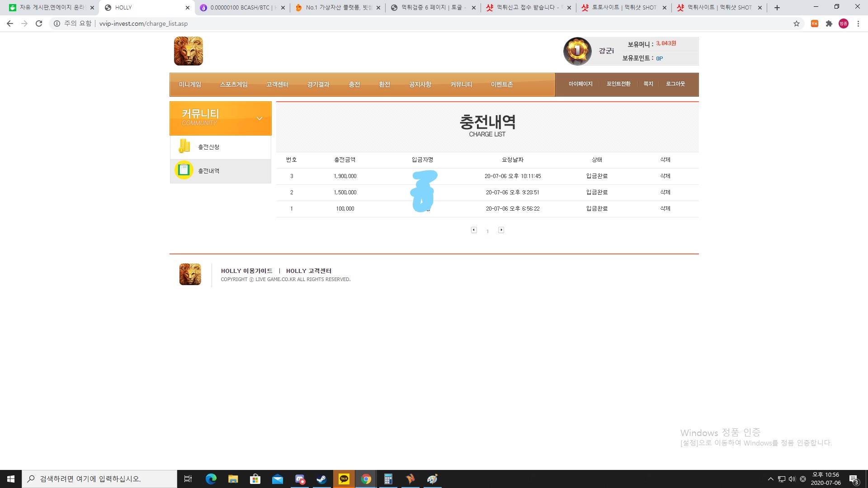This screenshot has height=488, width=868.
Task: Open the Extensions puzzle icon
Action: [x=829, y=23]
